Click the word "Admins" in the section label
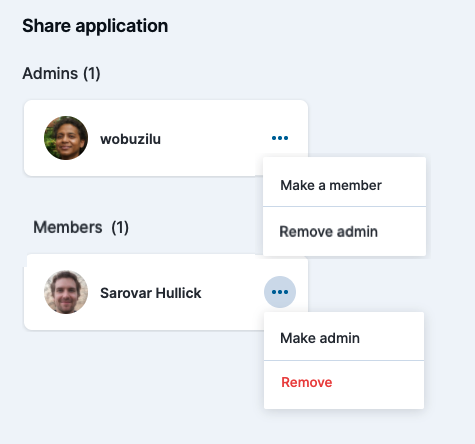 pyautogui.click(x=50, y=73)
